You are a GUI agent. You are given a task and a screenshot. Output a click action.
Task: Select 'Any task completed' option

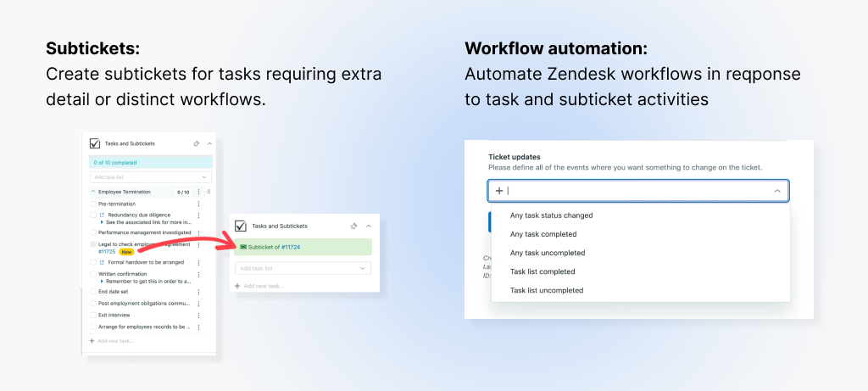(x=542, y=234)
